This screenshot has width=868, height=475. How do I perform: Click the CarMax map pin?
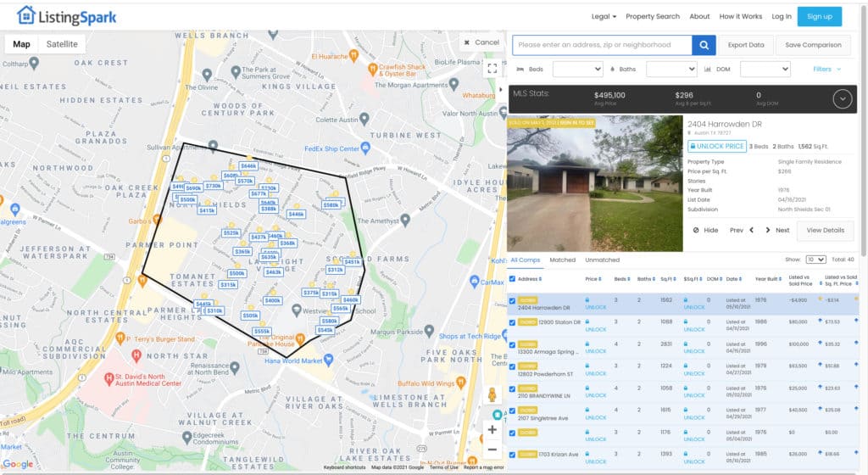[x=474, y=282]
